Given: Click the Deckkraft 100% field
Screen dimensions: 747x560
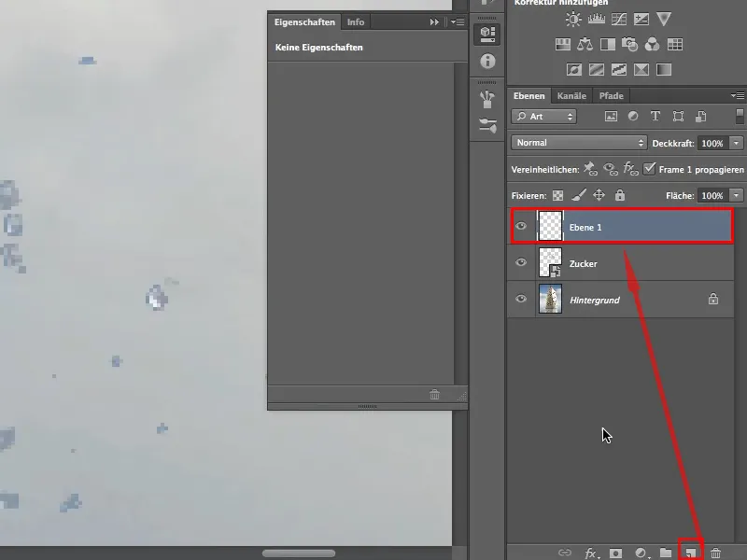Looking at the screenshot, I should click(x=712, y=143).
